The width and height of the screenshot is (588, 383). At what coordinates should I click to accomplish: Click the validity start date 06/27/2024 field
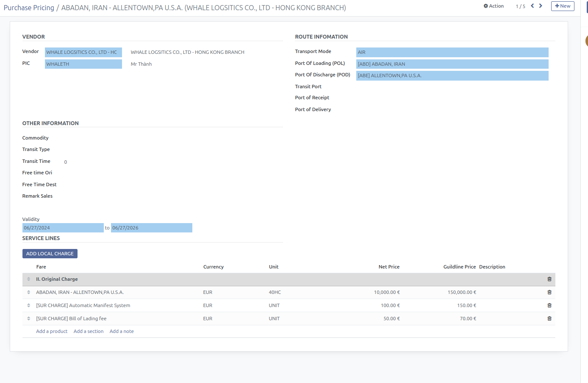point(63,228)
